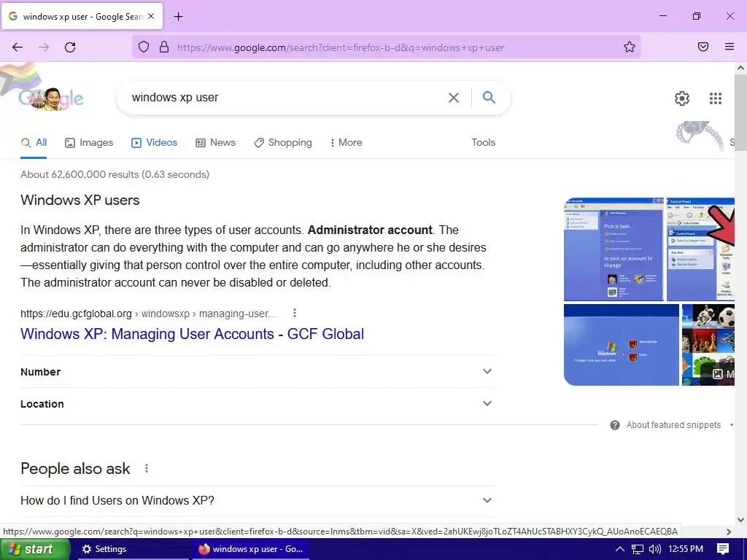Select the Firefox taskbar window button

251,549
